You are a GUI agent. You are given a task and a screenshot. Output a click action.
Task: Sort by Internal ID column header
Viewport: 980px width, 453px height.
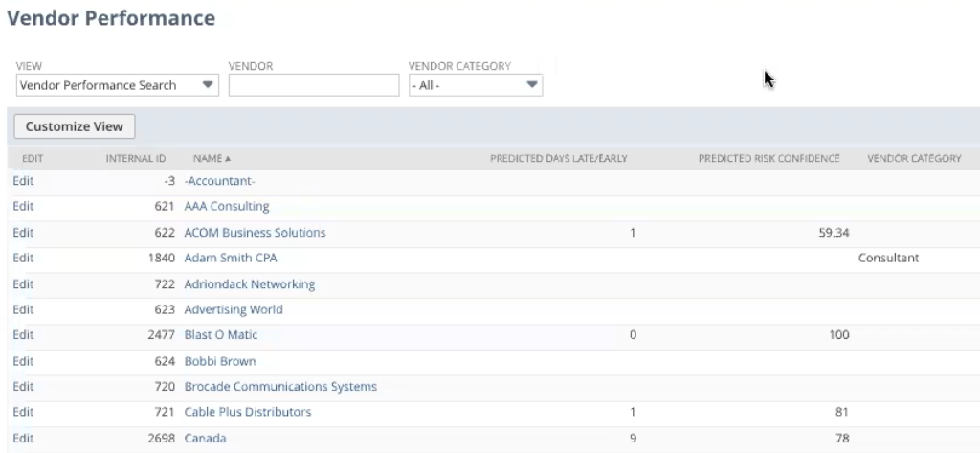coord(136,159)
